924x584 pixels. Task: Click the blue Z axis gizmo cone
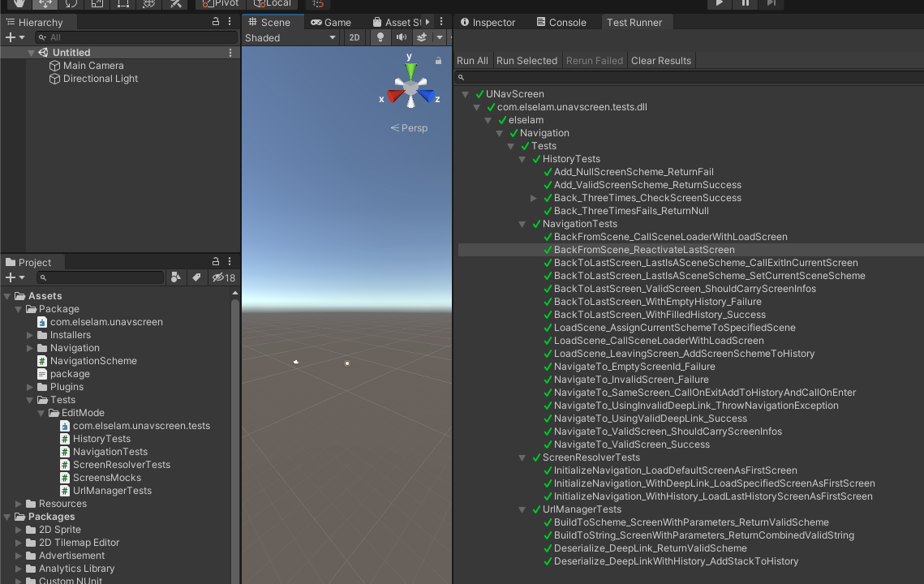(x=427, y=96)
